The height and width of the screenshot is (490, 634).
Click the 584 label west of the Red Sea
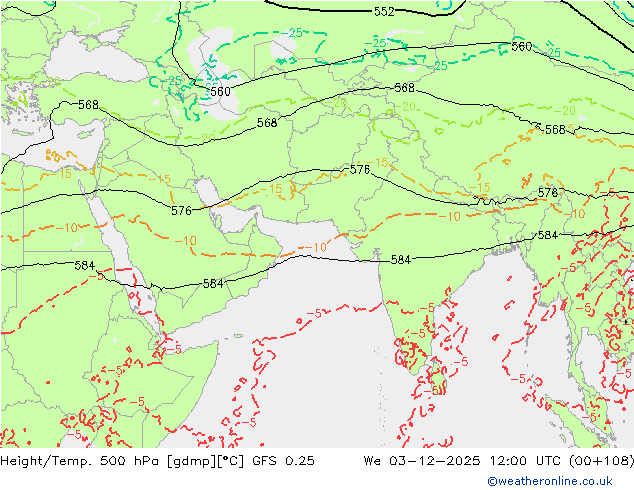85,266
